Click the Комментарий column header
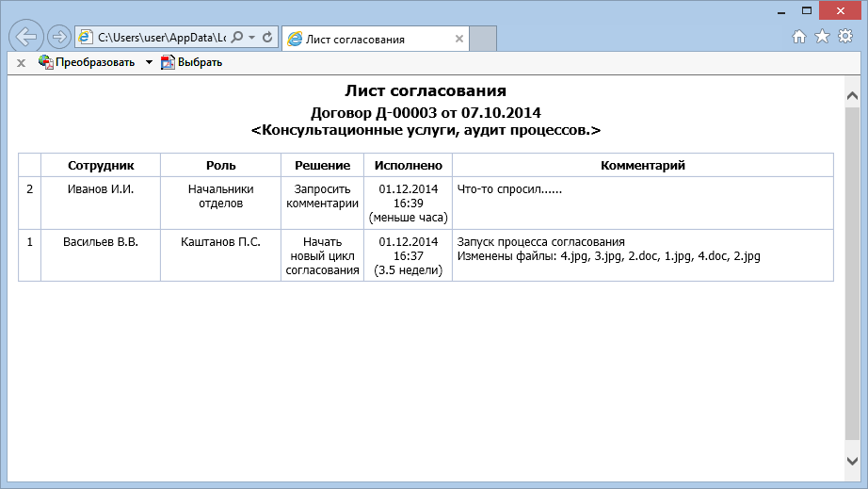 642,165
